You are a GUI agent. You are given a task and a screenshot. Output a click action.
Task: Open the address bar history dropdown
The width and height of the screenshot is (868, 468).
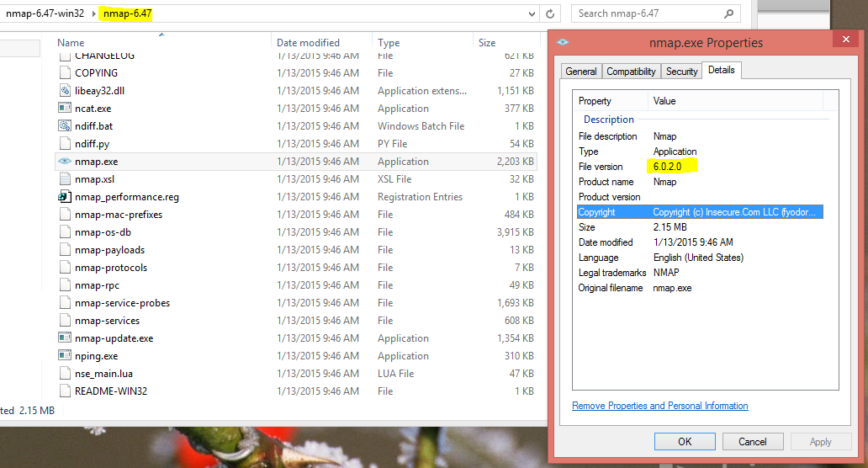[x=532, y=13]
